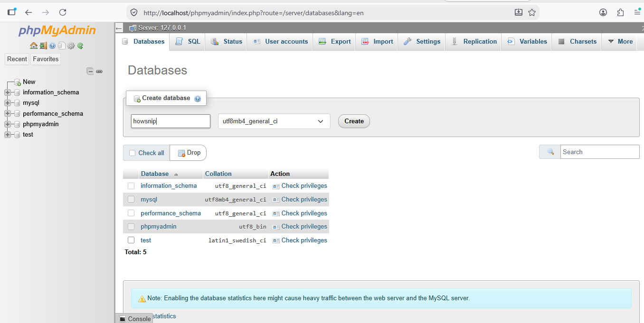Screen dimensions: 644x323
Task: Click site shield security icon in address bar
Action: 134,12
